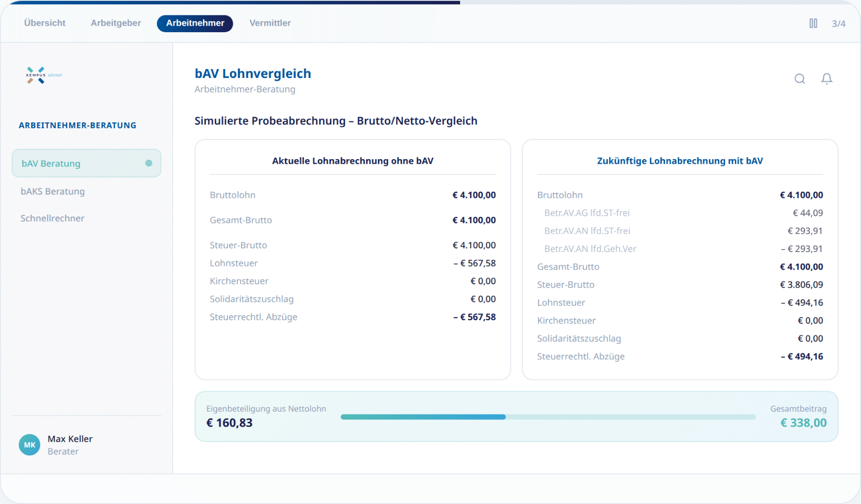Click the Gesamtbeitrag € 338,00 amount
This screenshot has height=504, width=861.
(803, 423)
